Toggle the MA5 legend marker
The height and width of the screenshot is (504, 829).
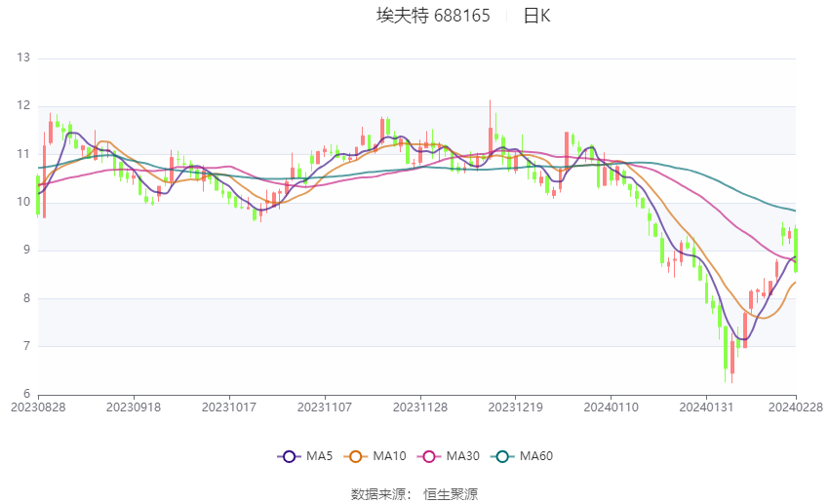(289, 456)
